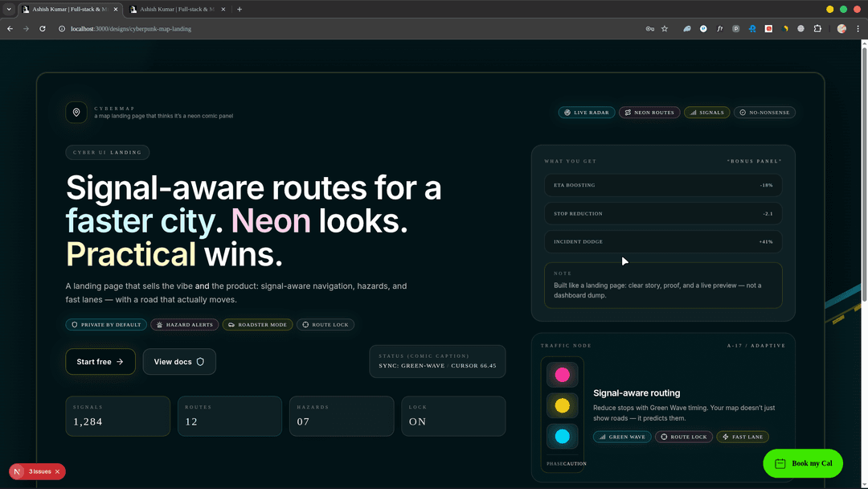Viewport: 868px width, 489px height.
Task: Click the browser profile avatar icon
Action: (841, 29)
